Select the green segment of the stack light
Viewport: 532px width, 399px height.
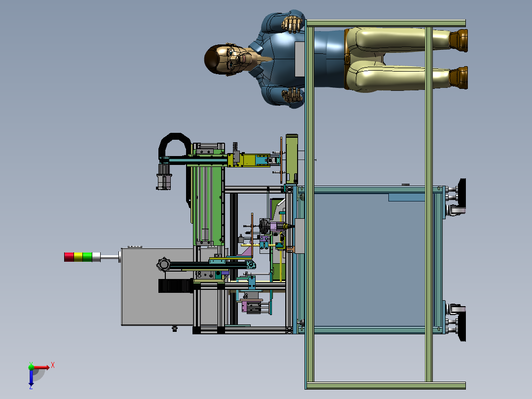pos(87,257)
